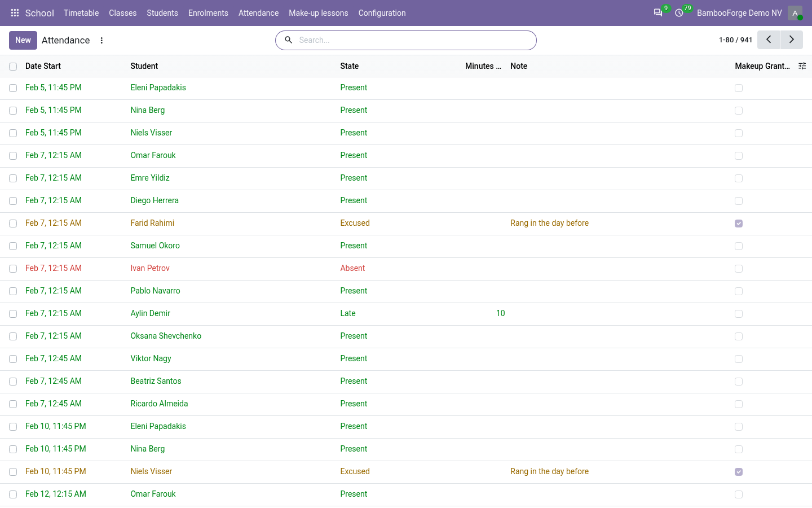Go to previous page of records
This screenshot has width=812, height=508.
click(x=769, y=40)
